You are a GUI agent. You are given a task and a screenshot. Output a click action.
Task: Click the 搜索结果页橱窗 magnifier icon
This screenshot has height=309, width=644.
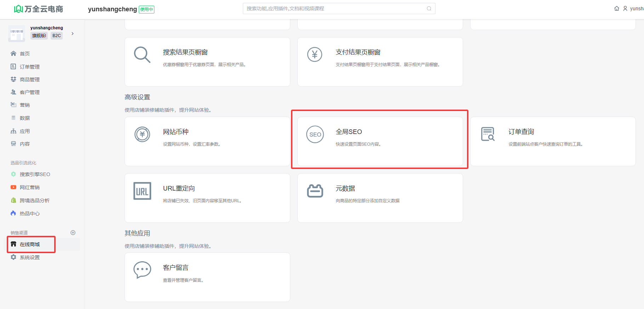click(142, 55)
